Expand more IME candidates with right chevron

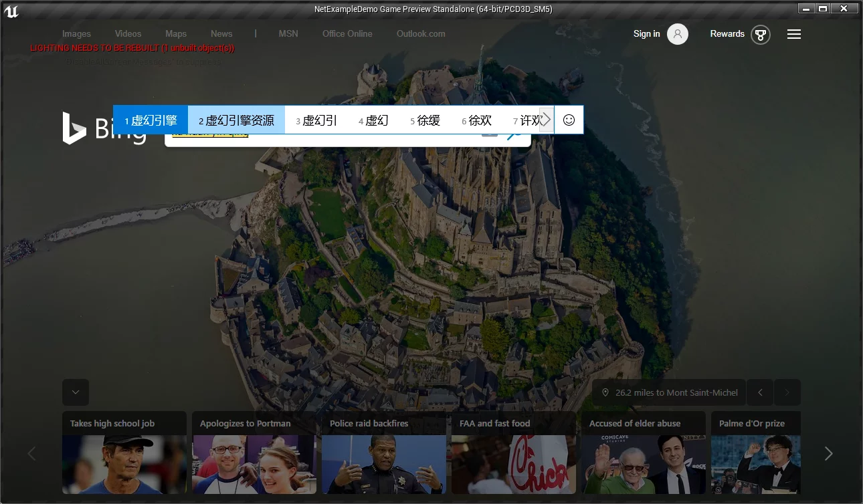(547, 120)
